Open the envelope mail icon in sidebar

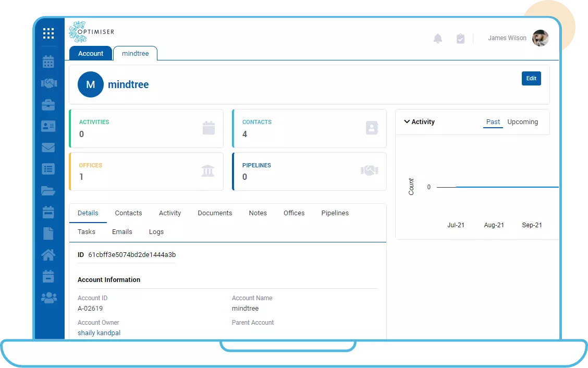coord(48,148)
